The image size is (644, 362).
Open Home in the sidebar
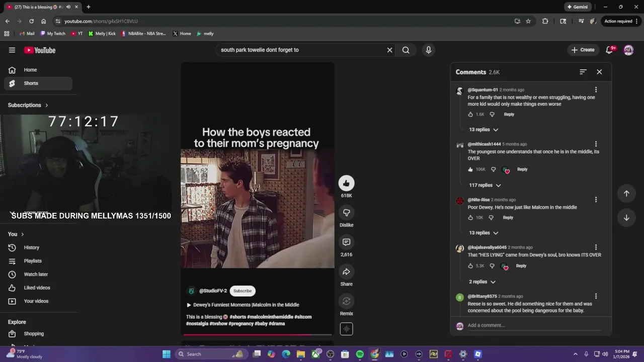[x=38, y=70]
